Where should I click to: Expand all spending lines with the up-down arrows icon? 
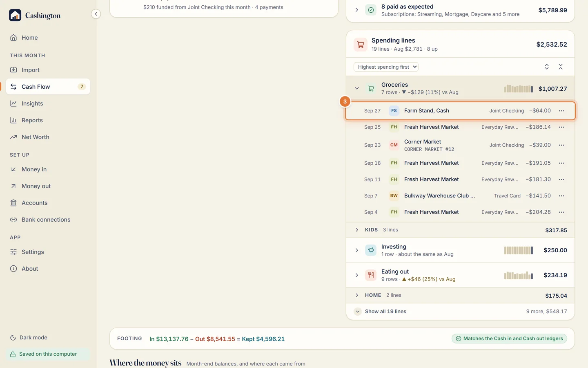tap(547, 67)
